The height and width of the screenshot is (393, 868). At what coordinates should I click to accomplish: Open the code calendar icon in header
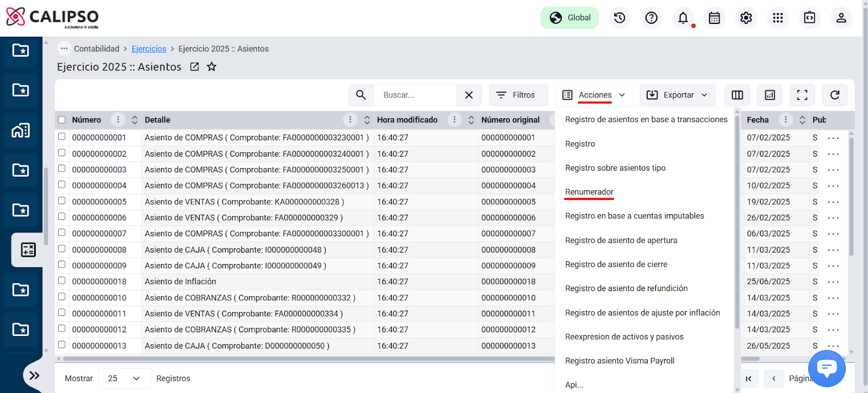[x=809, y=18]
